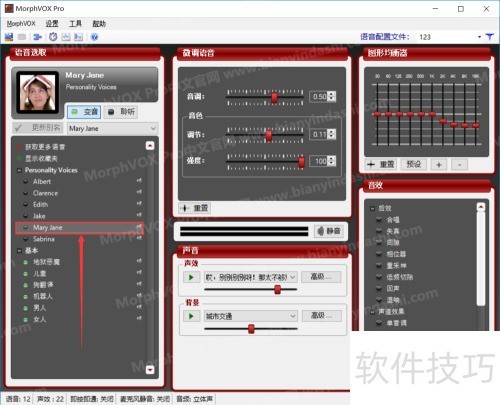Click the small icon at right of 地狱恶魔 row
Viewport: 500px width, 405px height.
coord(139,261)
